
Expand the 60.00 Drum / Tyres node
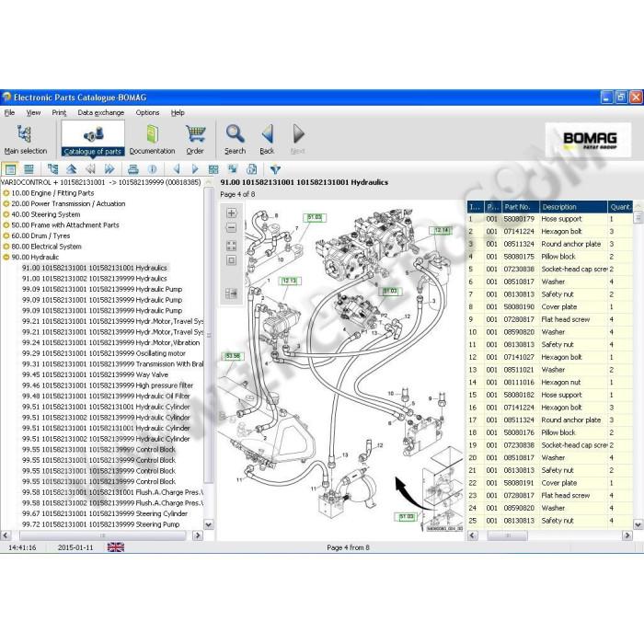(x=6, y=236)
